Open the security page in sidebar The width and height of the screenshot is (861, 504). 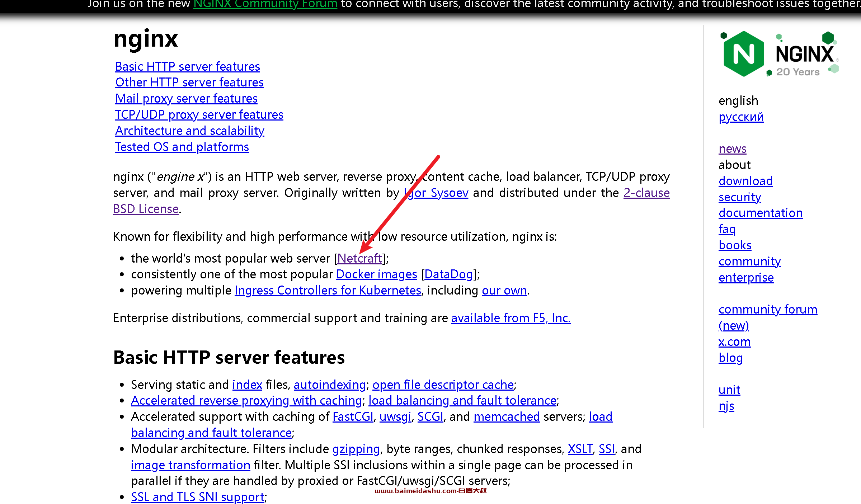pyautogui.click(x=740, y=197)
